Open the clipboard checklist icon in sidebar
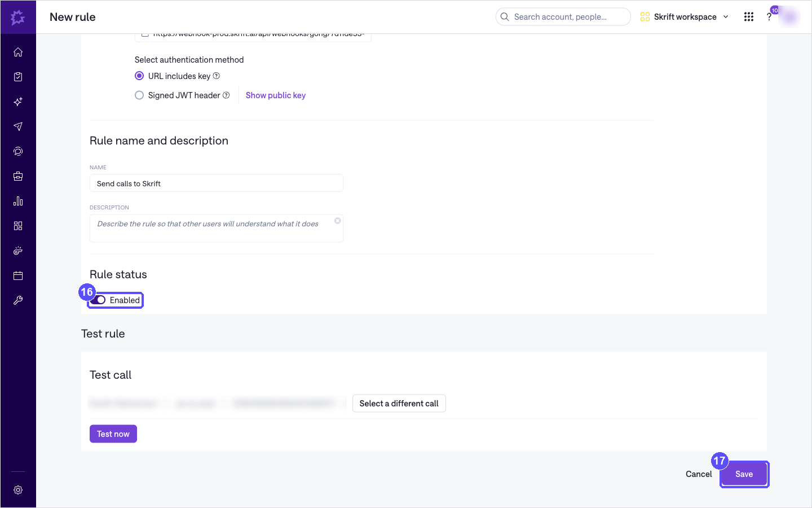Viewport: 812px width, 508px height. tap(18, 77)
